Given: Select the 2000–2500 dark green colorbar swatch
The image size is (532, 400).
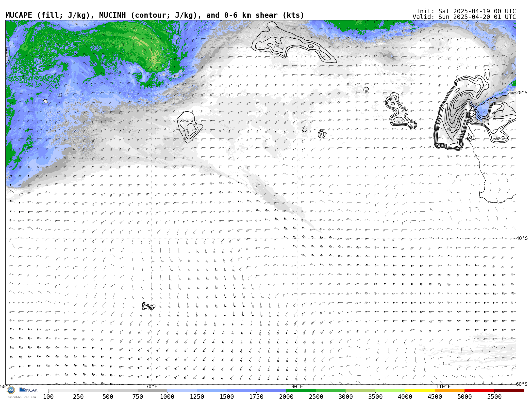Looking at the screenshot, I should (x=301, y=391).
